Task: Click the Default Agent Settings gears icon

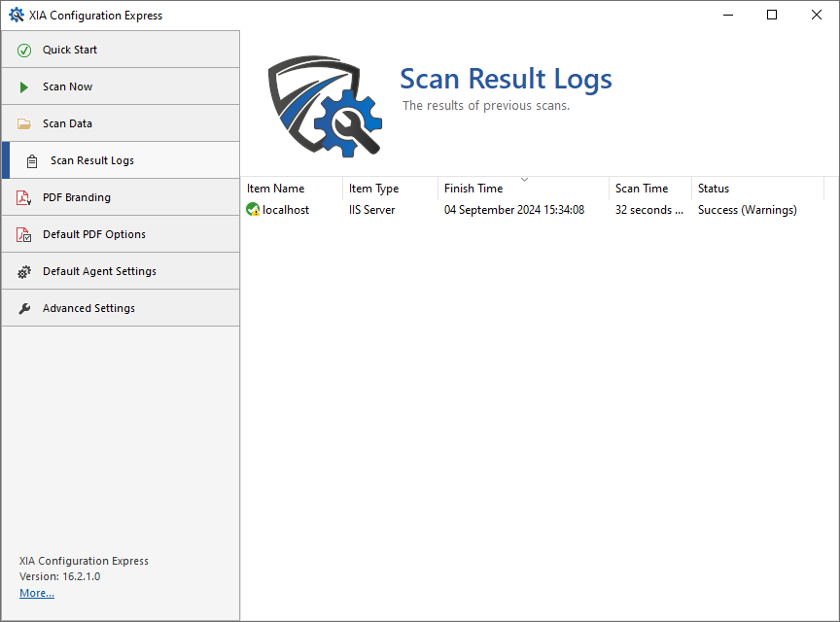Action: (24, 271)
